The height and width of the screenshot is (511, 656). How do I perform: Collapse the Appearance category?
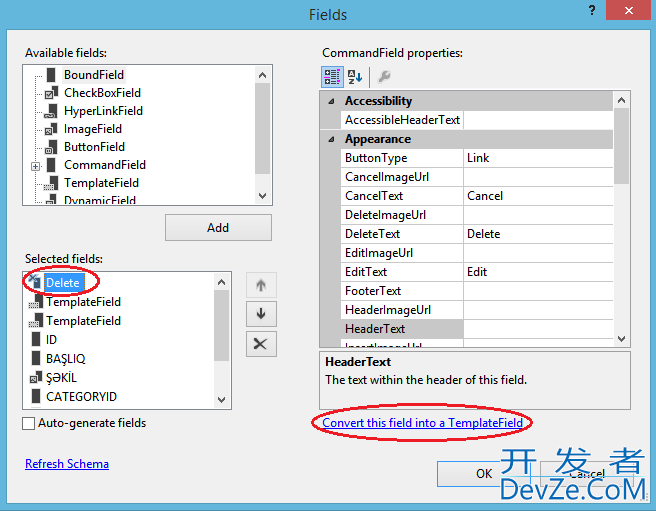[x=331, y=139]
